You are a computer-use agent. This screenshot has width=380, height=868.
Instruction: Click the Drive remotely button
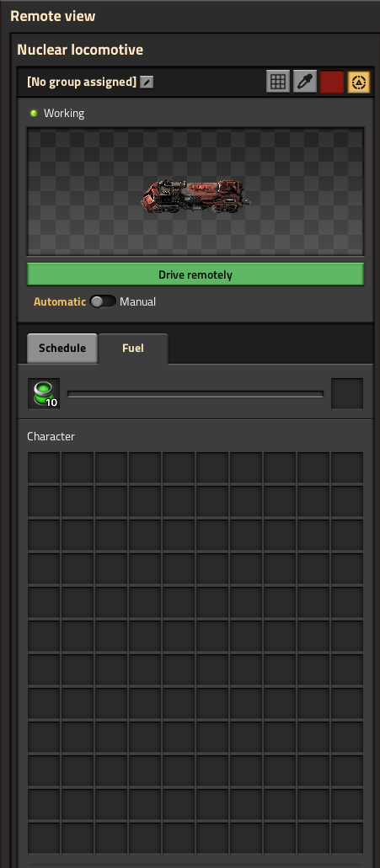coord(195,274)
